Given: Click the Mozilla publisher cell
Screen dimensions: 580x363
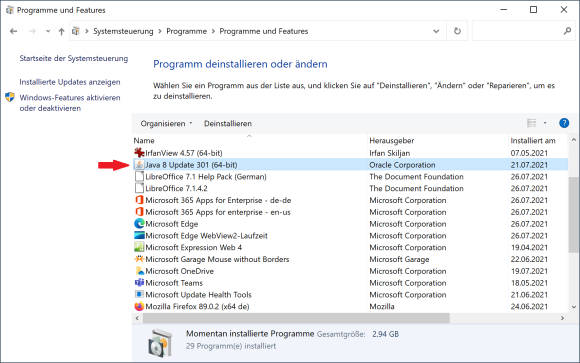Looking at the screenshot, I should [x=382, y=306].
